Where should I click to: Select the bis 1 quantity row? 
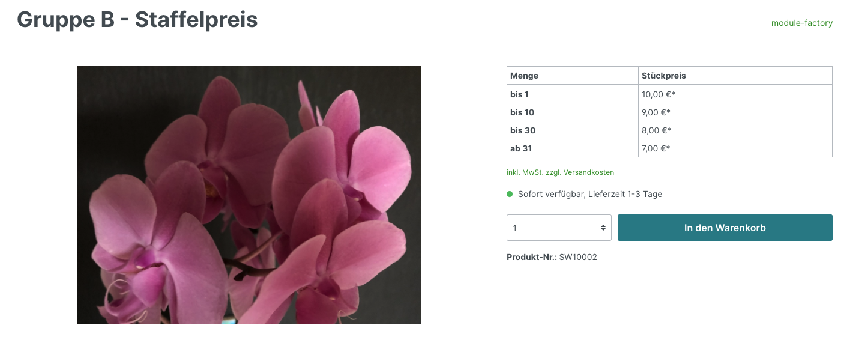click(x=669, y=94)
